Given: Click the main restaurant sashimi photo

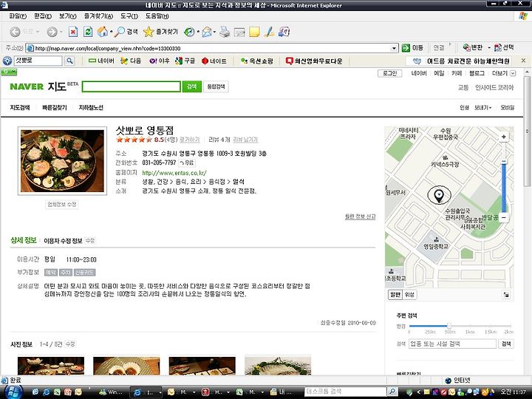Looking at the screenshot, I should (x=62, y=161).
